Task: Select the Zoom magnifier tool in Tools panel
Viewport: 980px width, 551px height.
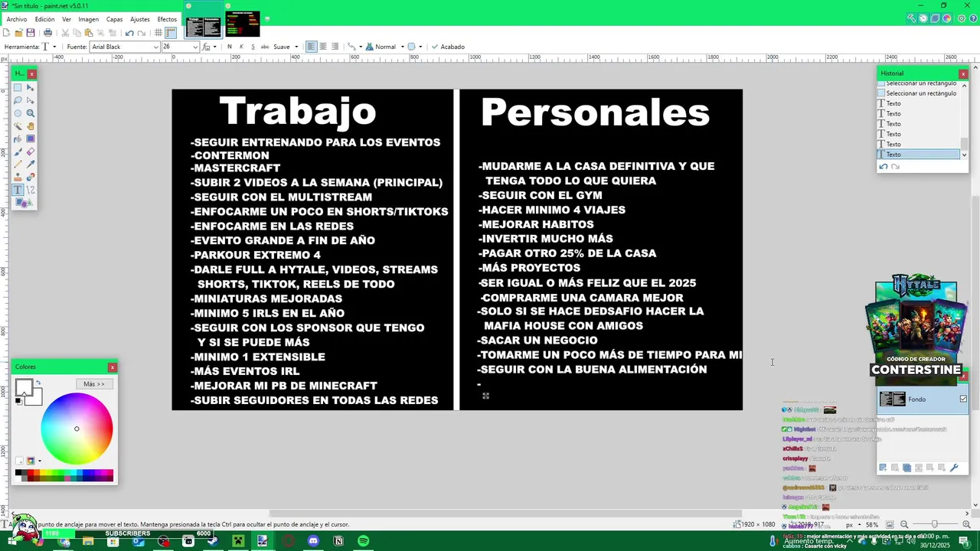Action: click(x=31, y=113)
